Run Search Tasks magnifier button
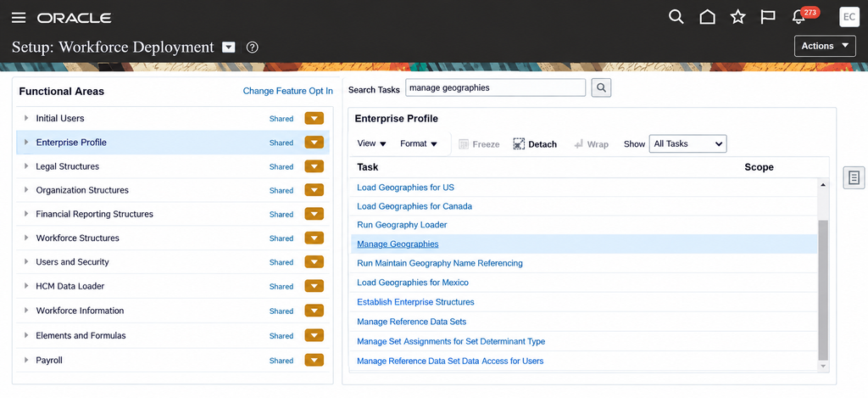The image size is (868, 398). point(601,87)
